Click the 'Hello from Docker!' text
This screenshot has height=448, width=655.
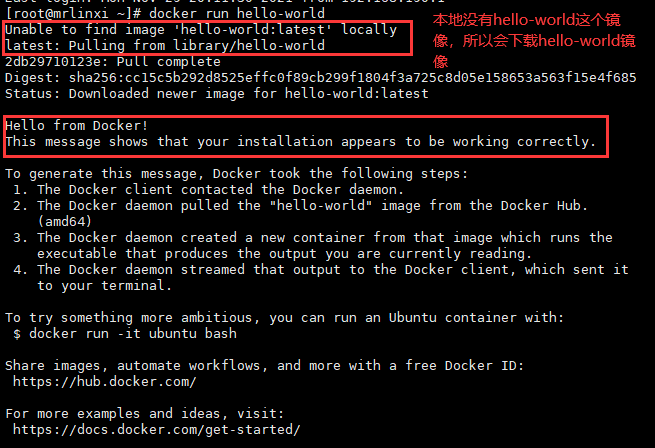pyautogui.click(x=76, y=125)
